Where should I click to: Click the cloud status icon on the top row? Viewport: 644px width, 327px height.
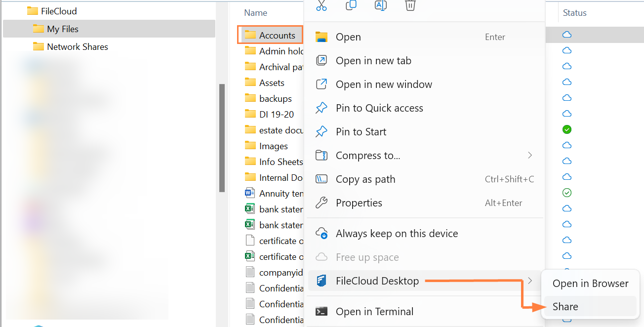point(566,35)
